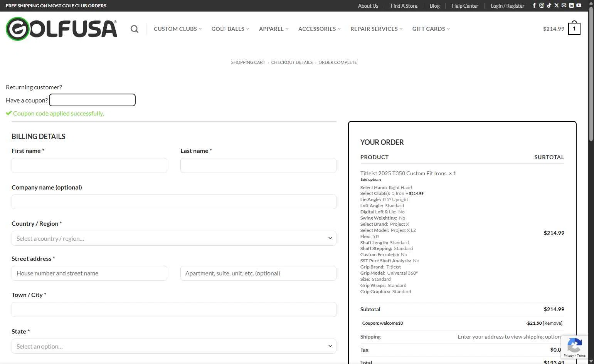Click the search magnifier icon
Image resolution: width=594 pixels, height=364 pixels.
(x=134, y=29)
